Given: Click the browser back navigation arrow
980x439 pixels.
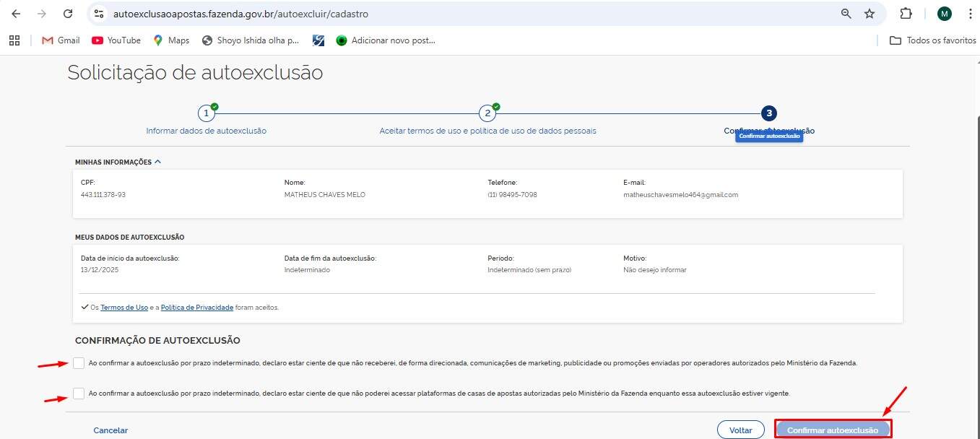Looking at the screenshot, I should tap(16, 13).
